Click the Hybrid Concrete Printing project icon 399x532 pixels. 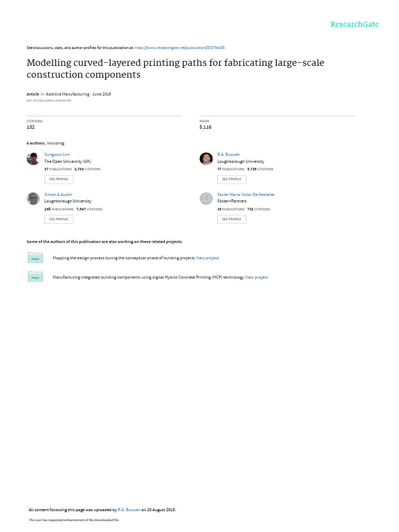(x=35, y=277)
